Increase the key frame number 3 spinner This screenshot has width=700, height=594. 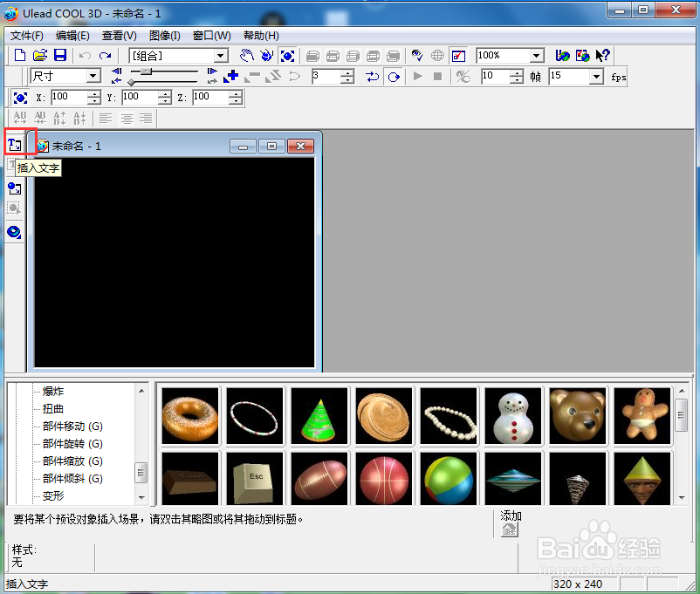[347, 73]
